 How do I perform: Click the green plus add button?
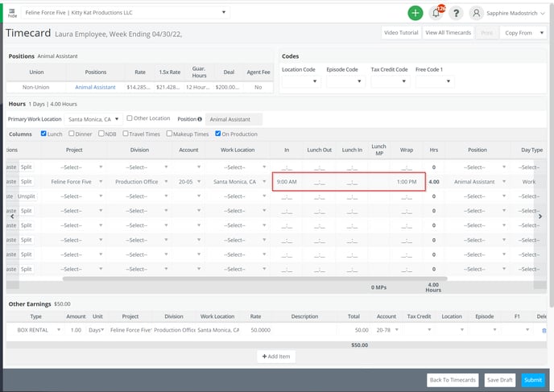tap(415, 13)
